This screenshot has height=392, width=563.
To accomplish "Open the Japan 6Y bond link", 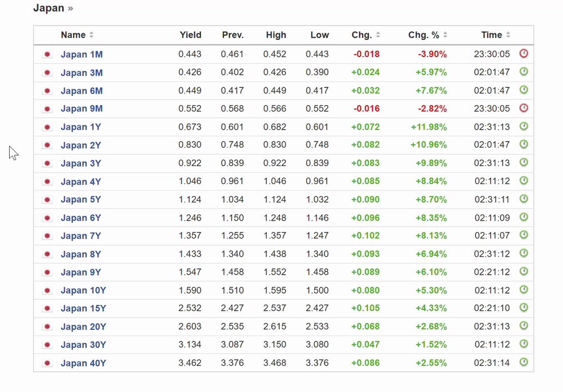I will [x=81, y=218].
